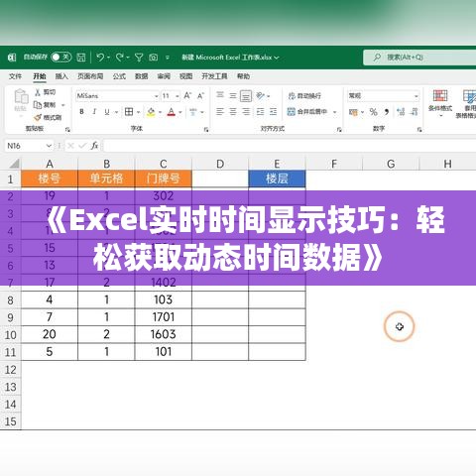Viewport: 476px width, 476px height.
Task: Open the font size 11 dropdown
Action: (178, 96)
